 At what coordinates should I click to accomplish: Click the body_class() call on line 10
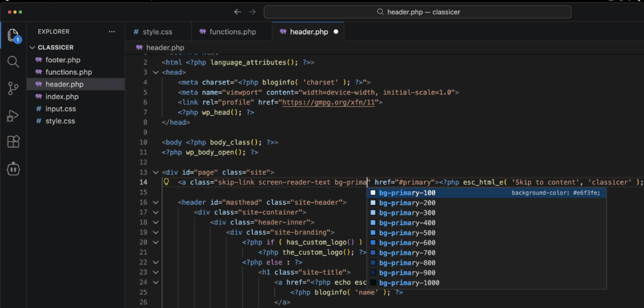click(236, 142)
